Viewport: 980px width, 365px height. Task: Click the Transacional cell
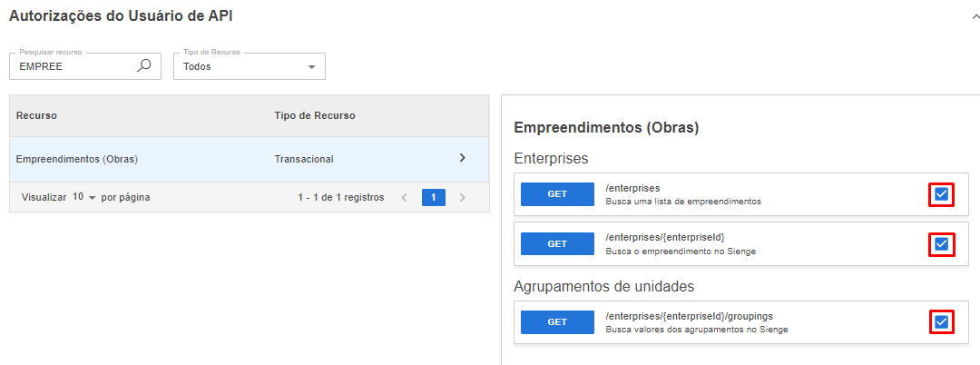coord(304,159)
